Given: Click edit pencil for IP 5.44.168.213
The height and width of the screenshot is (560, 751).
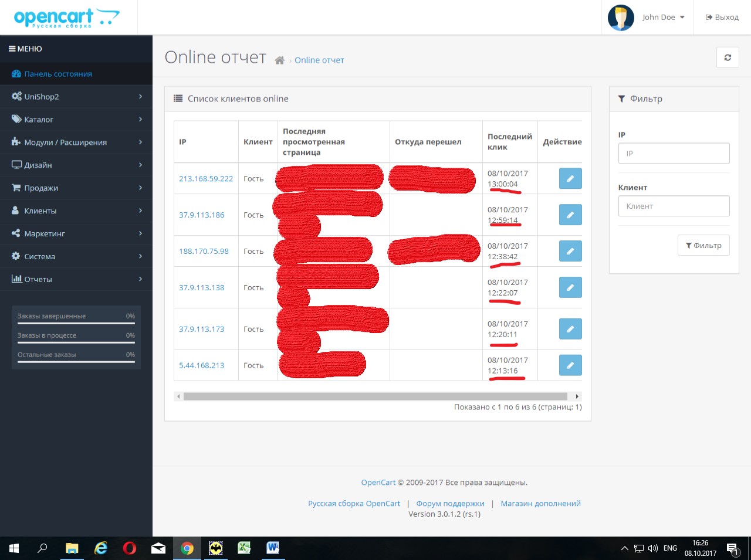Looking at the screenshot, I should (x=570, y=365).
